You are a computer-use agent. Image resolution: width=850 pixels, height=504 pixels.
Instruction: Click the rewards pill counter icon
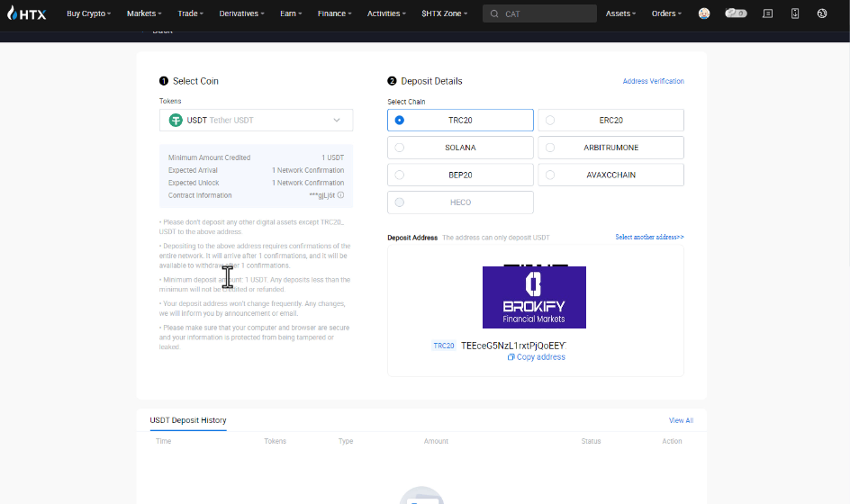pyautogui.click(x=736, y=13)
